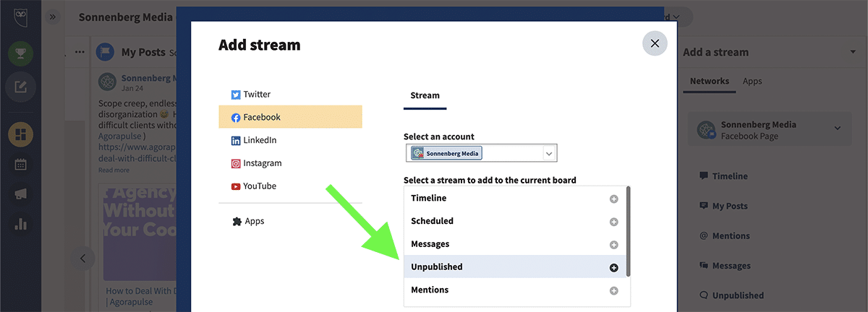Open the trophy icon in sidebar
Image resolution: width=868 pixels, height=312 pixels.
20,54
